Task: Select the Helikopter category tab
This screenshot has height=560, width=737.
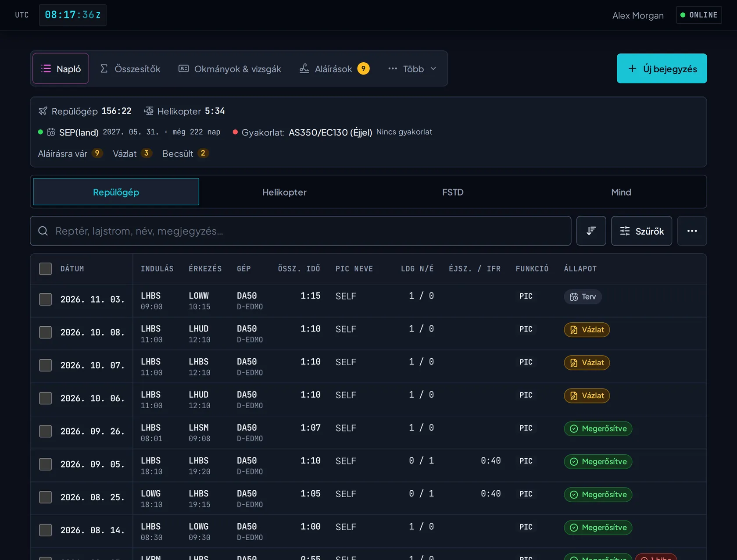Action: pyautogui.click(x=284, y=192)
